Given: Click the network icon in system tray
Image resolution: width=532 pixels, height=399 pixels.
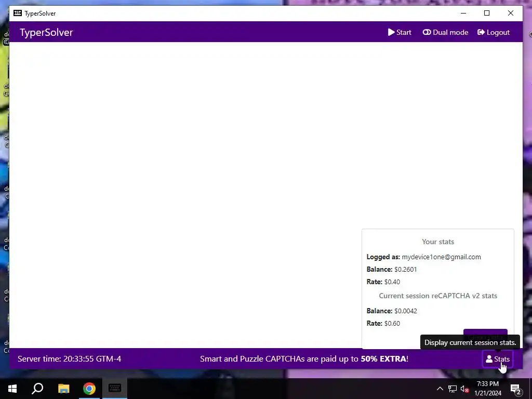Looking at the screenshot, I should pos(453,389).
